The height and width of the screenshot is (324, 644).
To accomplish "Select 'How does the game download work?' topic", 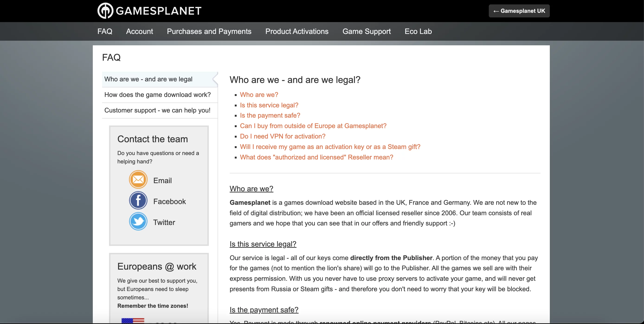I will coord(158,95).
